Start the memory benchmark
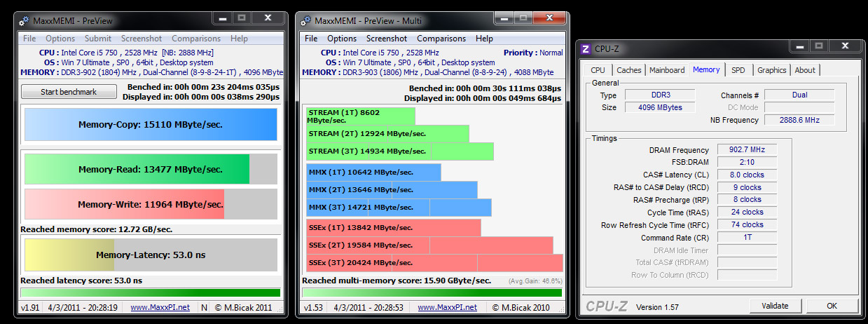 tap(69, 92)
